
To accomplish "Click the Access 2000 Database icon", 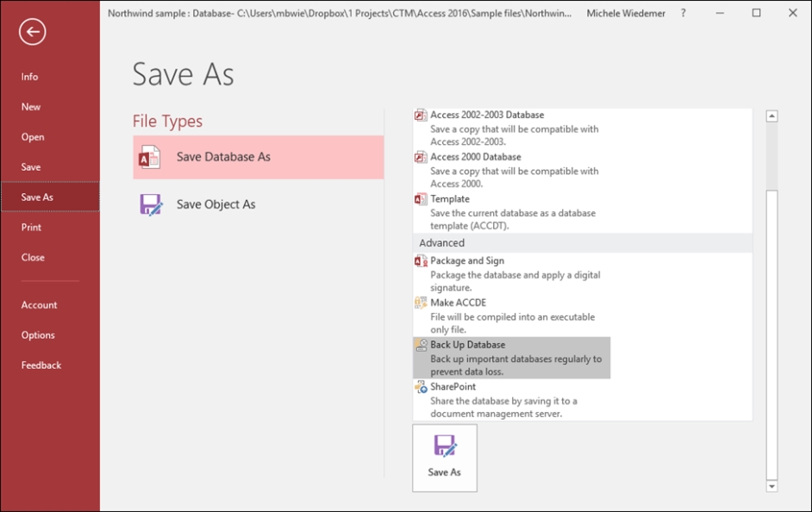I will (421, 157).
